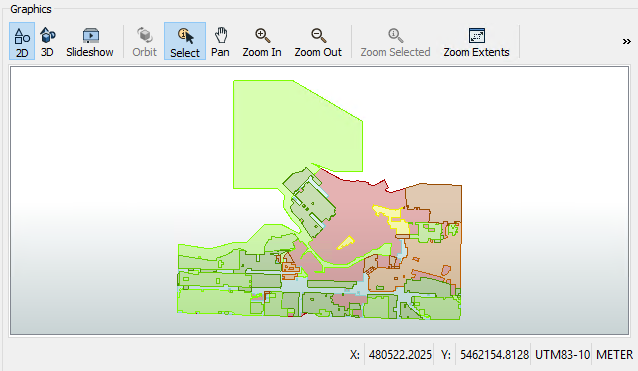This screenshot has width=638, height=371.
Task: Click the UTM83-10 coordinate system label
Action: click(562, 355)
